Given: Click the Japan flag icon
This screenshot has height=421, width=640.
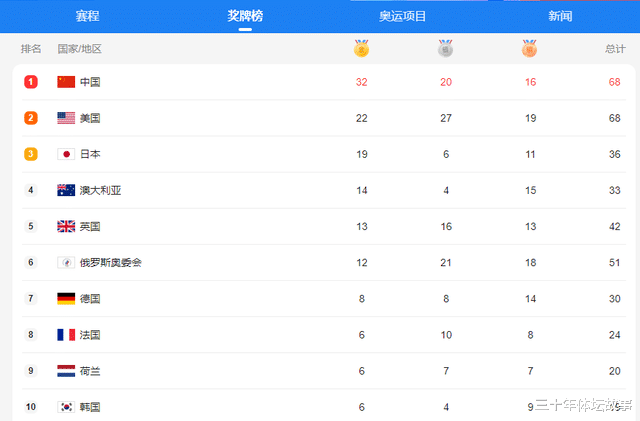Looking at the screenshot, I should (x=66, y=154).
